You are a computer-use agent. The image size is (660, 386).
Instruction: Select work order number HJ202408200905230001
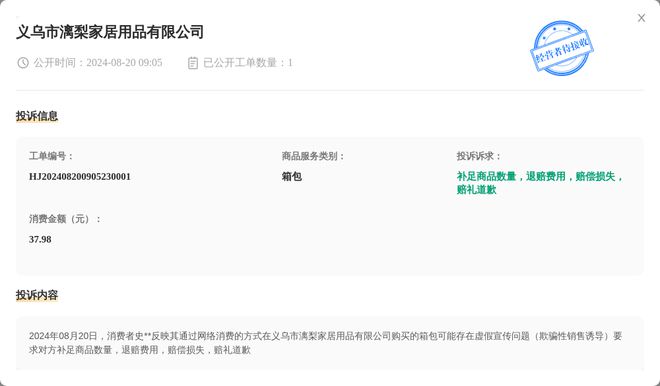click(x=80, y=176)
